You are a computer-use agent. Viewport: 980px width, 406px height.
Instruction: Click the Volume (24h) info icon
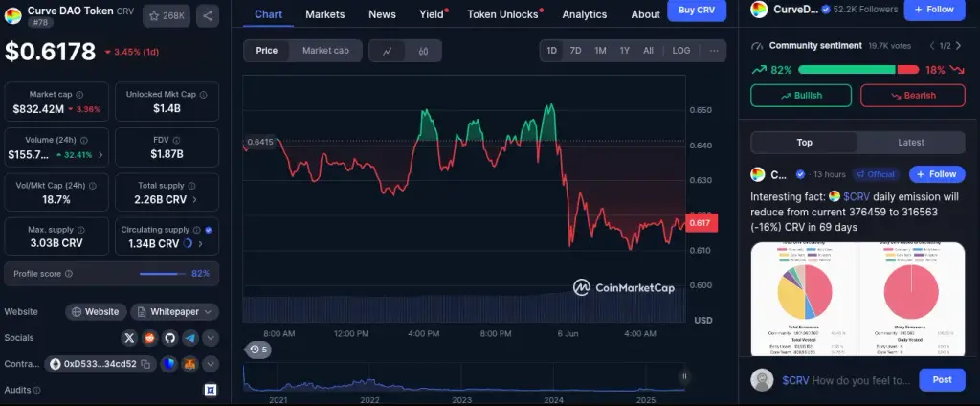[84, 140]
